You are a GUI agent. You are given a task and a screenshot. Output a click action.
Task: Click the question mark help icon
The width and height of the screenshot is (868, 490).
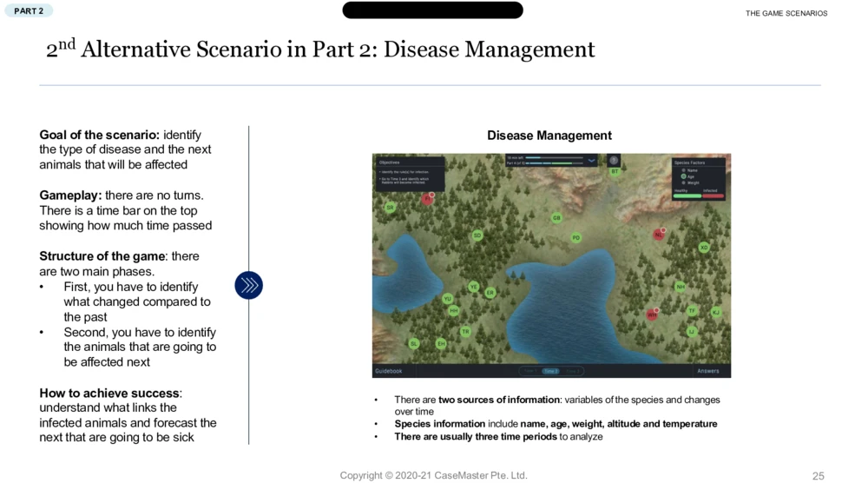pyautogui.click(x=614, y=161)
